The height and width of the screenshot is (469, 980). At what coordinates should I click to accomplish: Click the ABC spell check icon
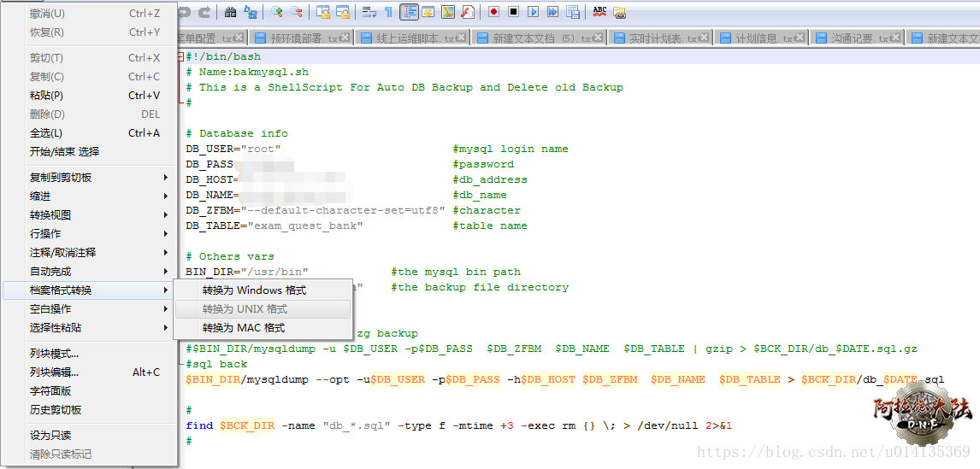599,12
